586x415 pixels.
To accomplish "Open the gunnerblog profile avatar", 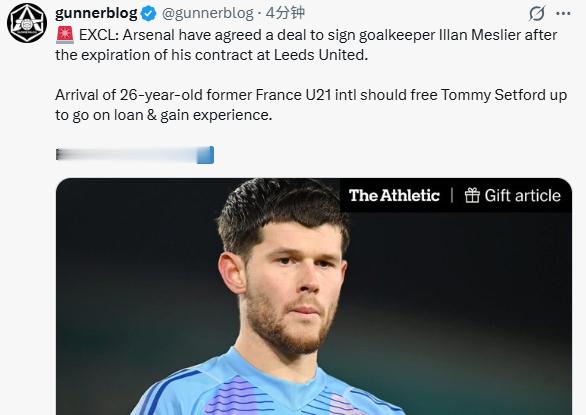I will 27,23.
